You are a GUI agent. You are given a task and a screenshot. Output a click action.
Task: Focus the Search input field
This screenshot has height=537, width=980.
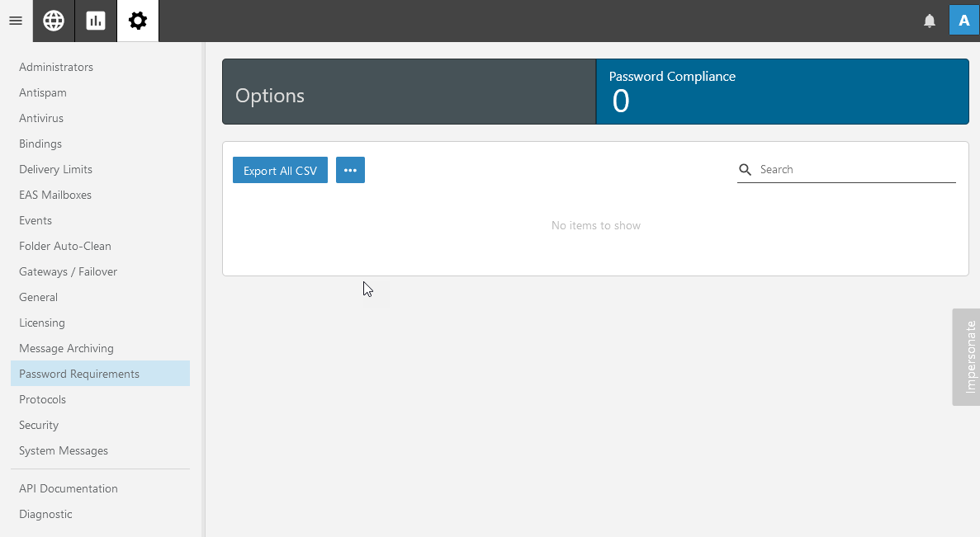click(856, 170)
